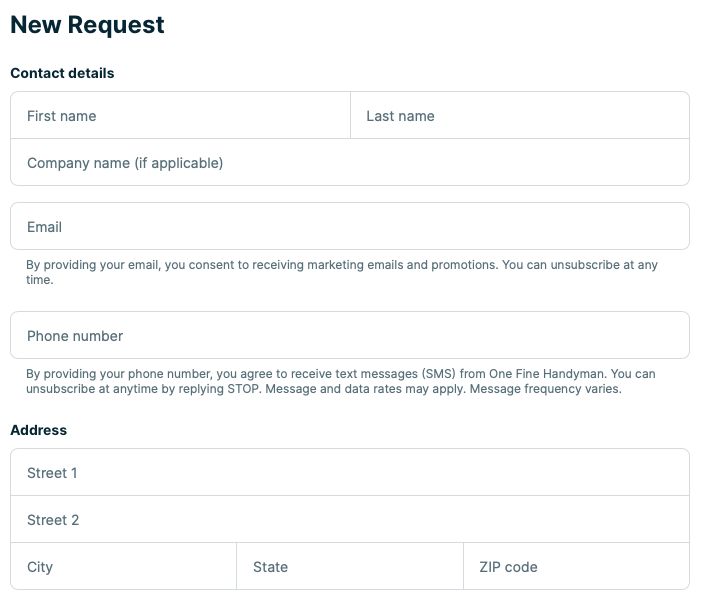The width and height of the screenshot is (702, 604).
Task: Focus the State field
Action: point(350,567)
